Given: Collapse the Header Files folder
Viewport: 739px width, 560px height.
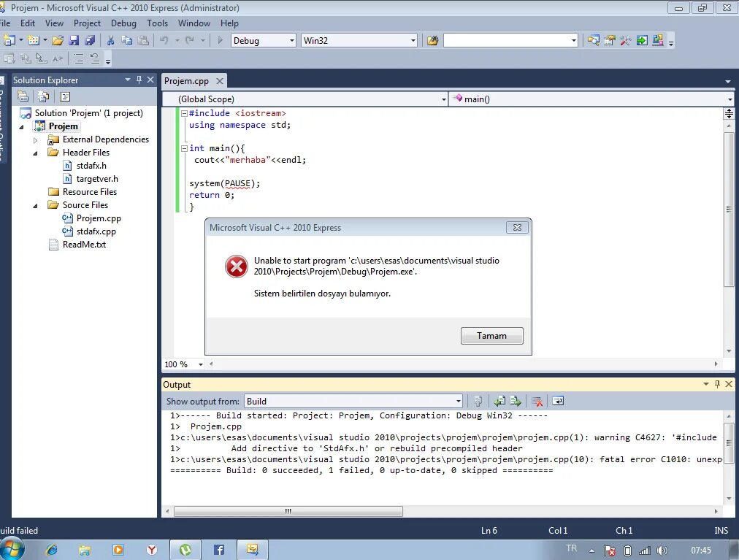Looking at the screenshot, I should tap(35, 153).
